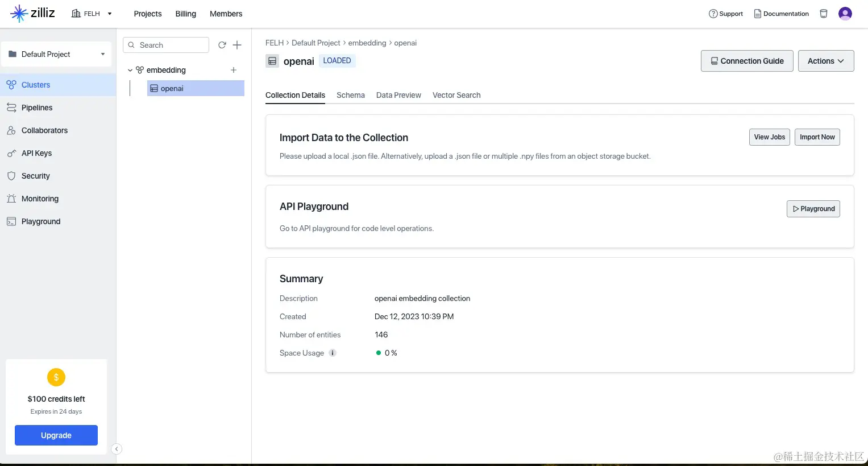Switch to the Vector Search tab

pyautogui.click(x=456, y=95)
